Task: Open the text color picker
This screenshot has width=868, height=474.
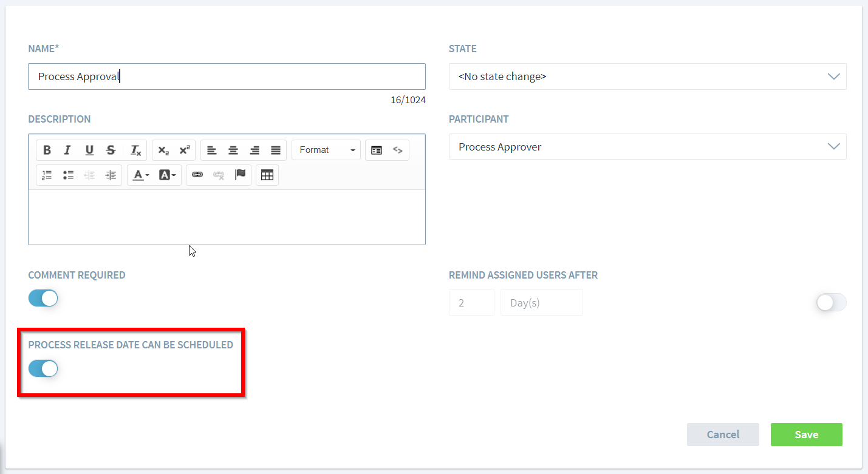Action: 141,175
